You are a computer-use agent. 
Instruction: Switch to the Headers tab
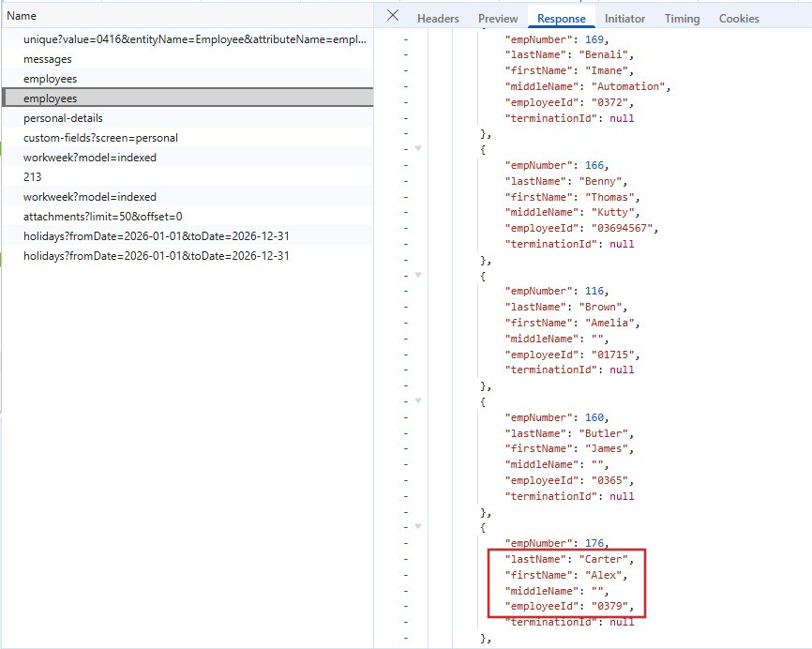[438, 19]
